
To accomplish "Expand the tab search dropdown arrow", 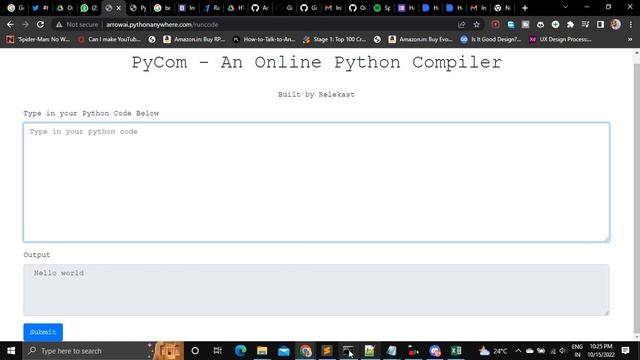I will (x=565, y=7).
